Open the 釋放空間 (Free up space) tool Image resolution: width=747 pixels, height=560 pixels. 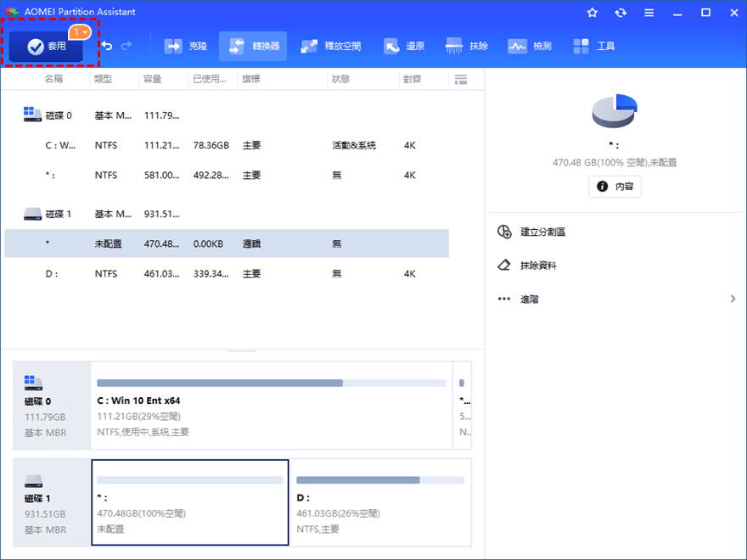click(x=331, y=46)
